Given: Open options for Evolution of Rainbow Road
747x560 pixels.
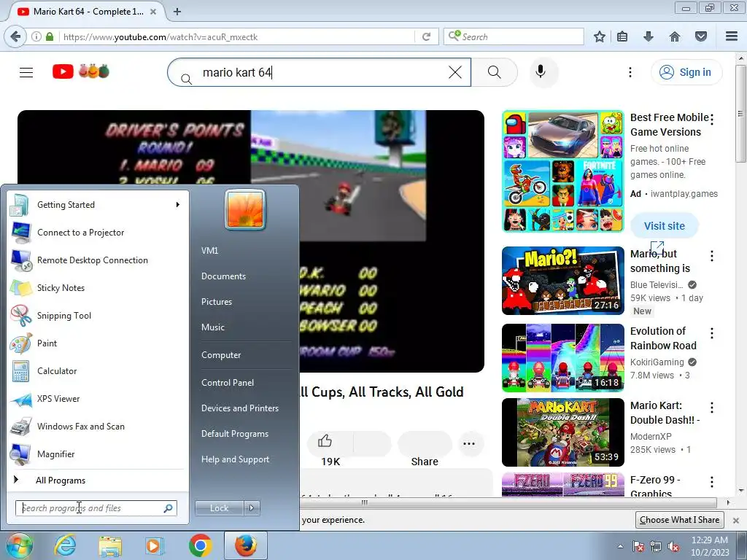Looking at the screenshot, I should [712, 333].
